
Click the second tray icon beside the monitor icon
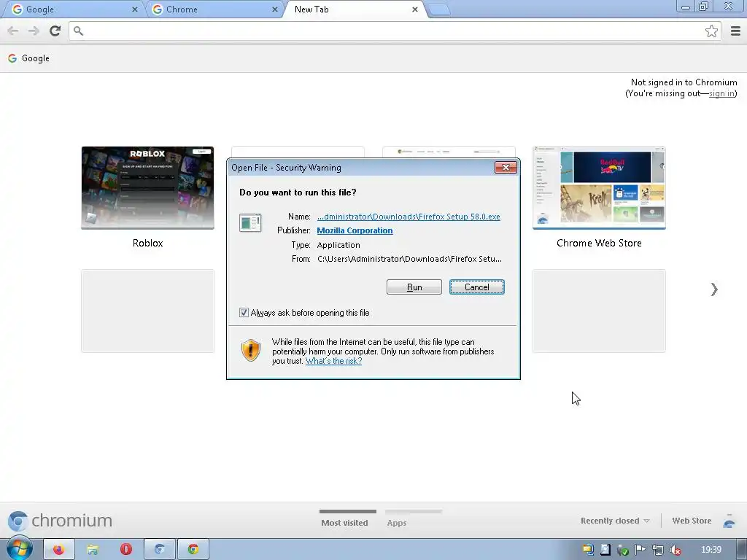605,550
